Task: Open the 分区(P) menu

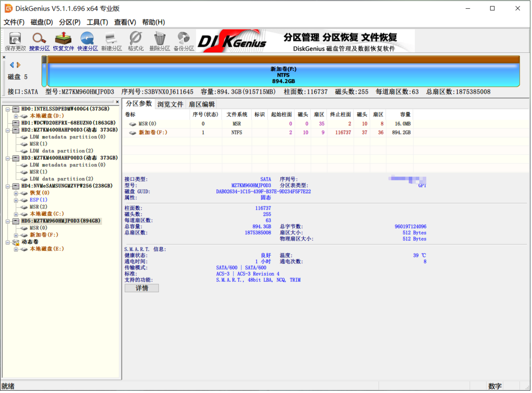Action: tap(70, 22)
